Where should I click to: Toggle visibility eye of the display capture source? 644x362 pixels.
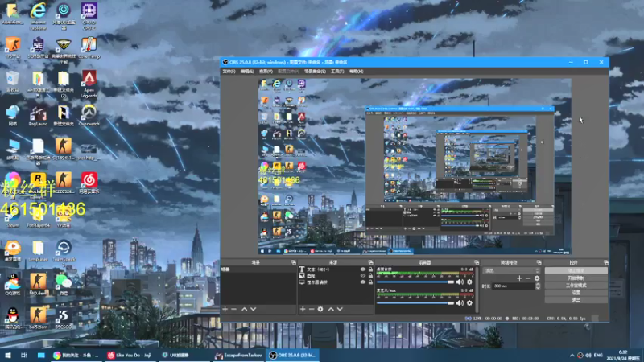(363, 282)
